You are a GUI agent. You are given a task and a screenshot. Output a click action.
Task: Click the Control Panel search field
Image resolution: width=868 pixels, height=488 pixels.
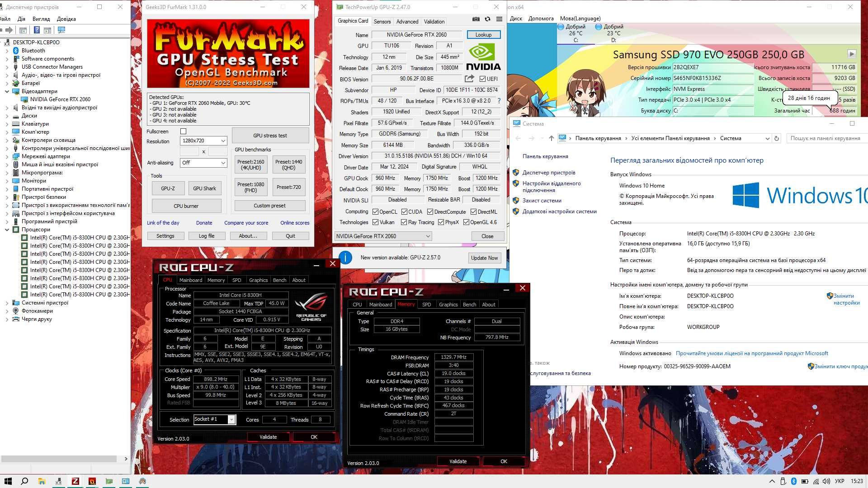827,138
